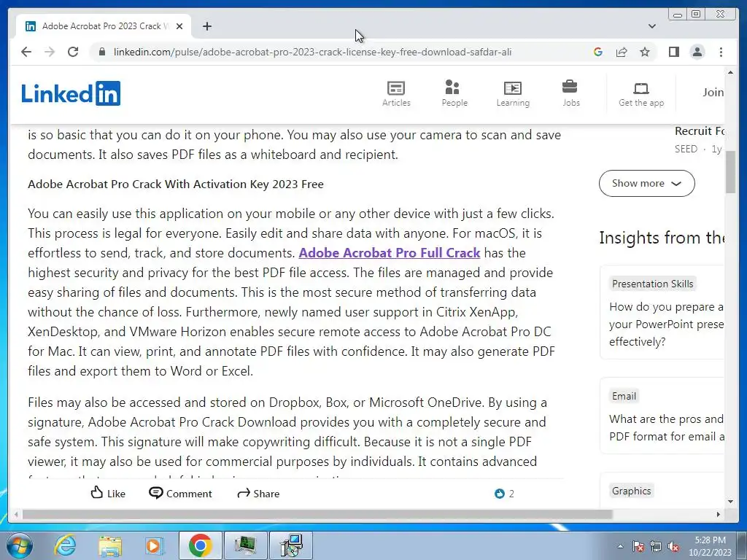
Task: Bookmark this page with the star icon
Action: 645,52
